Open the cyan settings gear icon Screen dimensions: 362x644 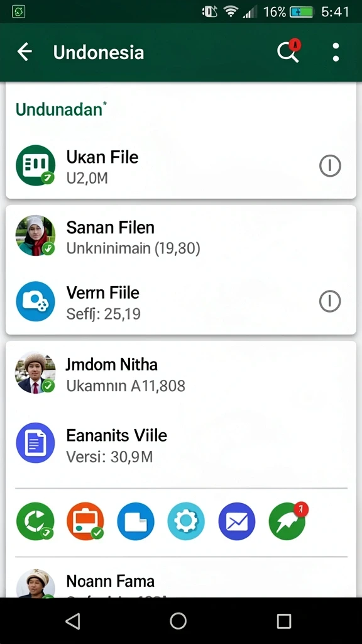pos(186,521)
